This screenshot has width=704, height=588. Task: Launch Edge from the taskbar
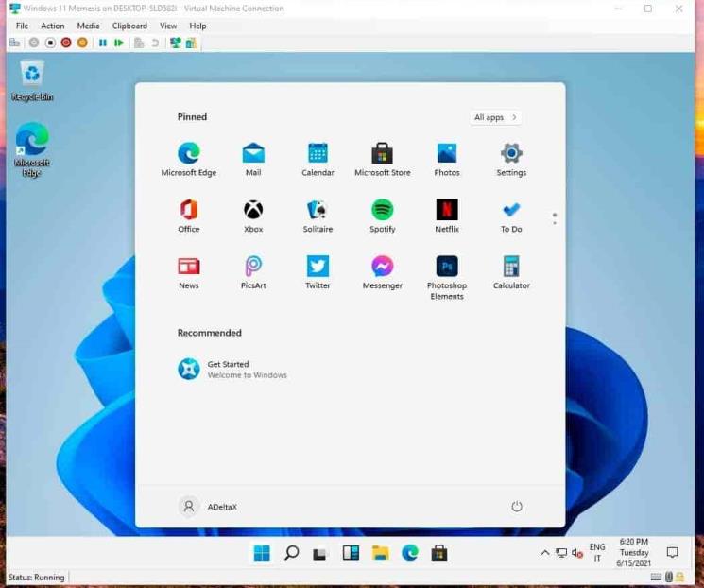coord(409,552)
